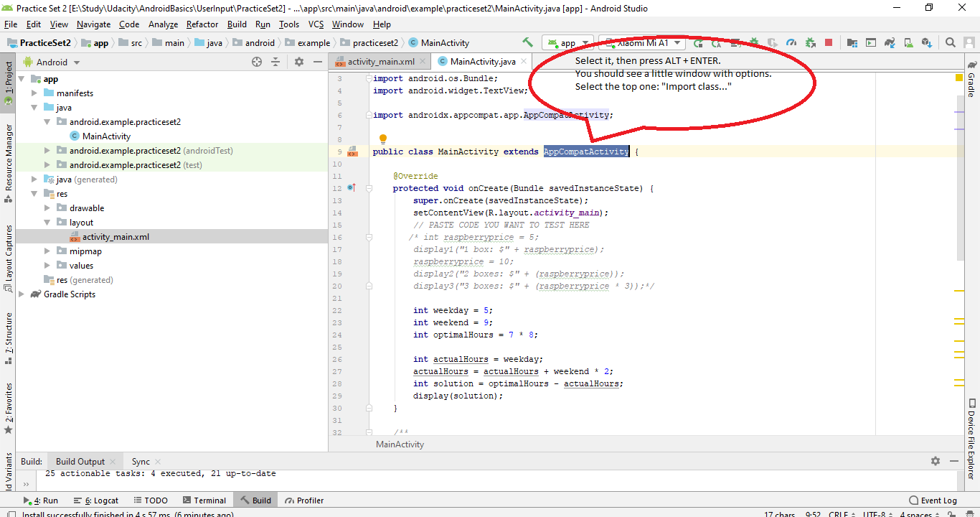The height and width of the screenshot is (517, 980).
Task: Toggle the Layout Captures tool window
Action: [8, 257]
